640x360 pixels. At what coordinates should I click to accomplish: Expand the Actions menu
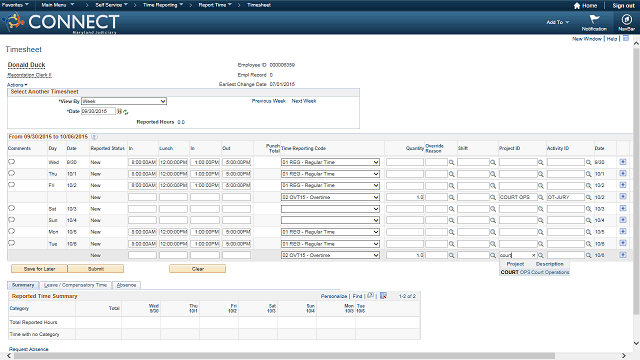17,85
